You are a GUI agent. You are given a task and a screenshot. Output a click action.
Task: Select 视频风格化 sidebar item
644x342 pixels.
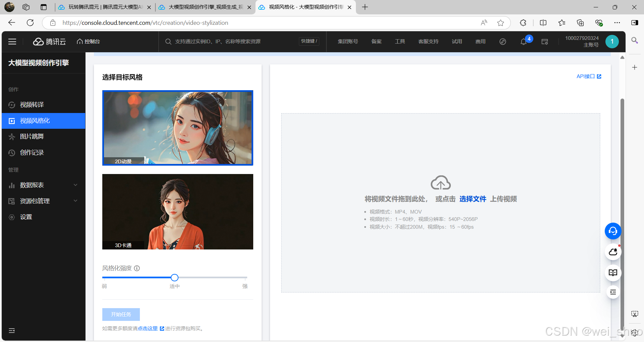click(44, 121)
